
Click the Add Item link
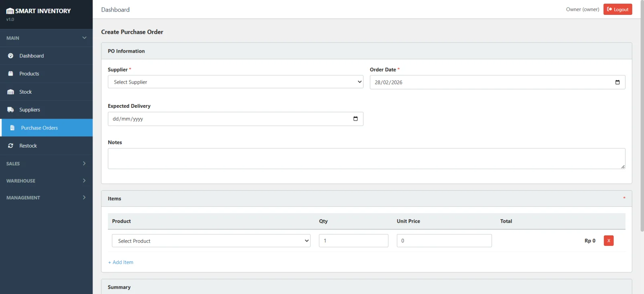(121, 262)
